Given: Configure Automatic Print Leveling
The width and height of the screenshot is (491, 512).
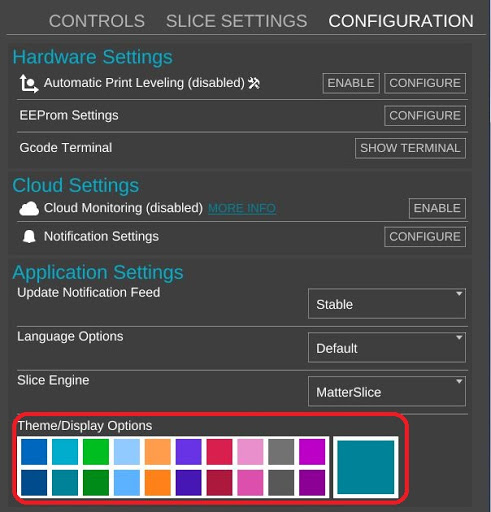Looking at the screenshot, I should click(425, 83).
